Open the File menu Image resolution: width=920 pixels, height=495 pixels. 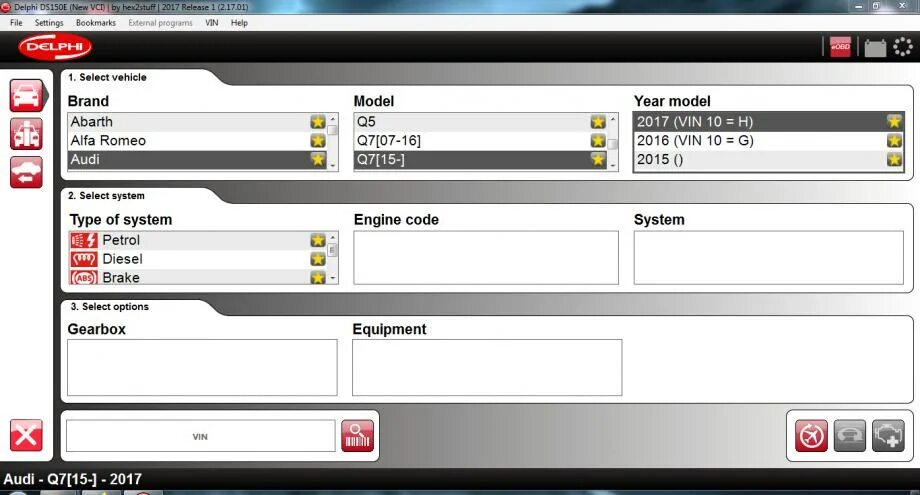coord(16,23)
